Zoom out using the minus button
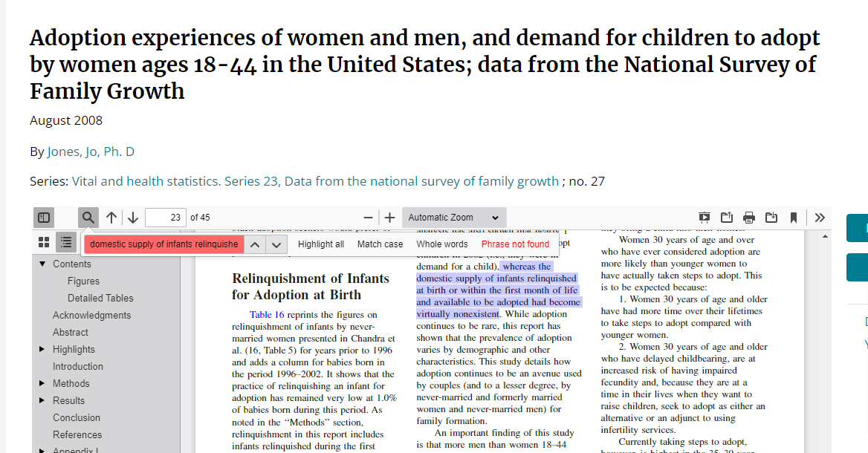This screenshot has width=868, height=453. pos(368,218)
